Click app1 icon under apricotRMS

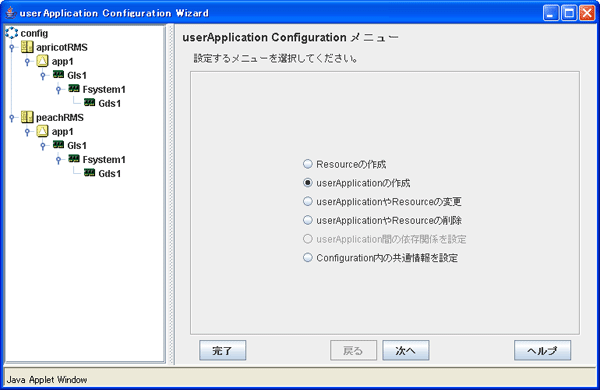point(42,61)
